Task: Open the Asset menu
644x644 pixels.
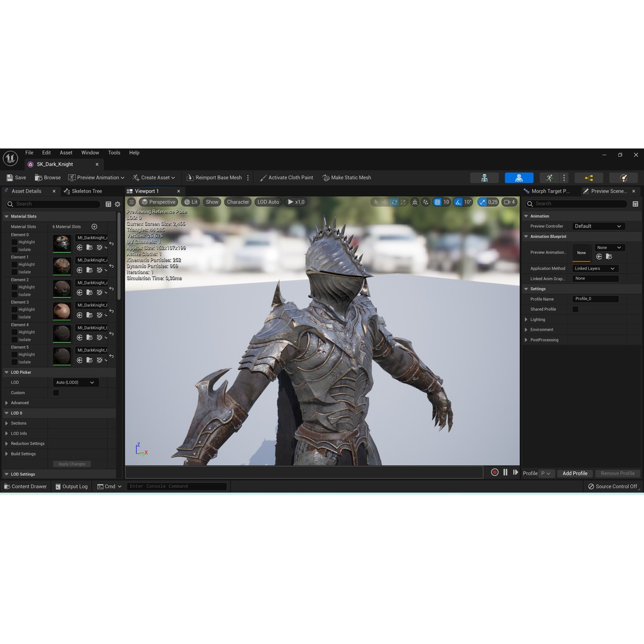Action: 66,153
